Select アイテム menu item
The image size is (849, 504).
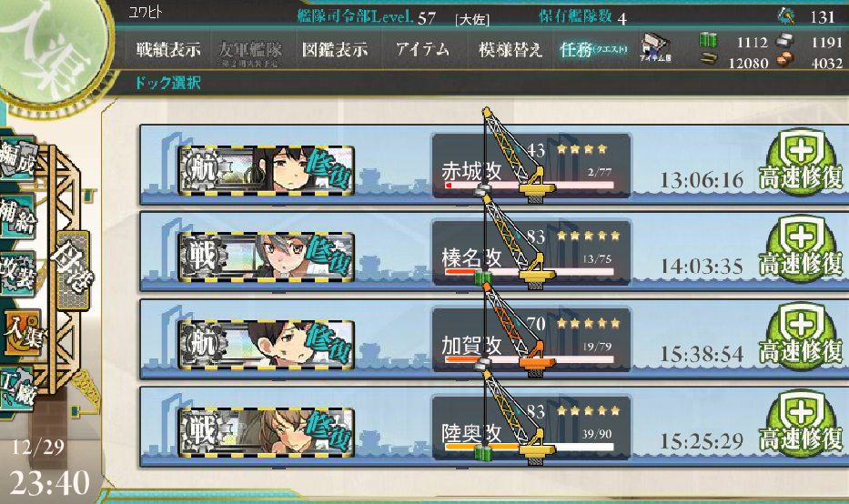[423, 49]
